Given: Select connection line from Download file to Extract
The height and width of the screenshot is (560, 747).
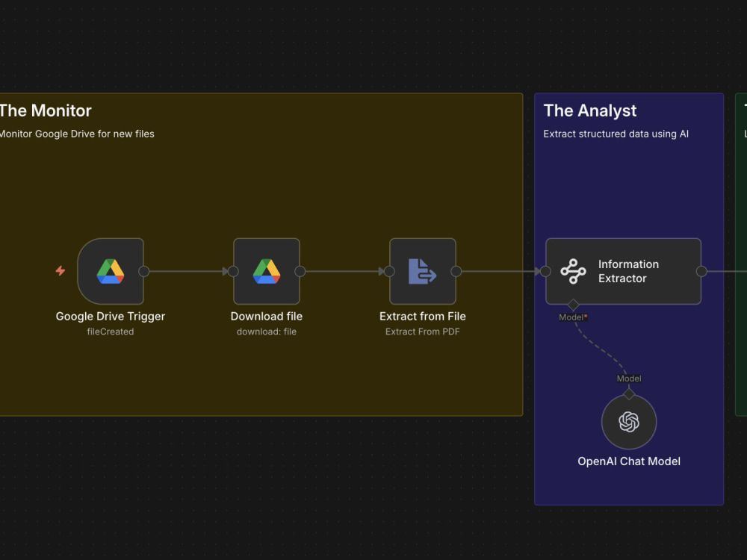Looking at the screenshot, I should (x=342, y=272).
